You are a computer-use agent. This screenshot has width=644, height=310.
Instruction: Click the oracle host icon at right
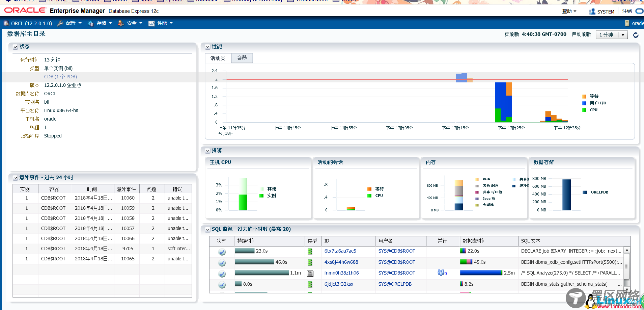point(627,23)
